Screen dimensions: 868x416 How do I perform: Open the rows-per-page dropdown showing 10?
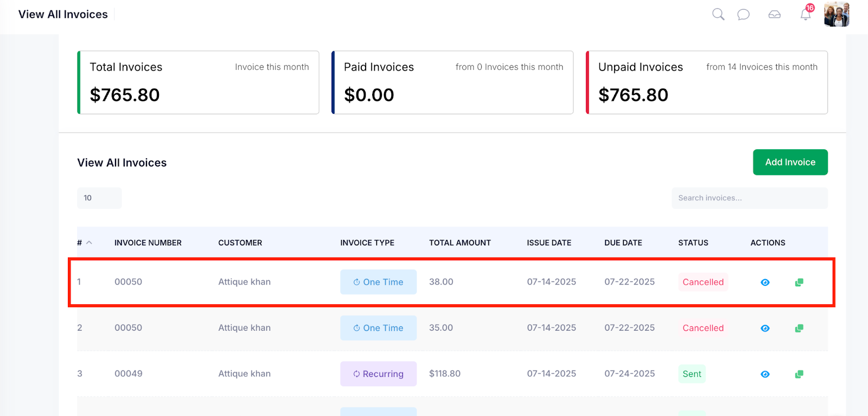pyautogui.click(x=99, y=198)
